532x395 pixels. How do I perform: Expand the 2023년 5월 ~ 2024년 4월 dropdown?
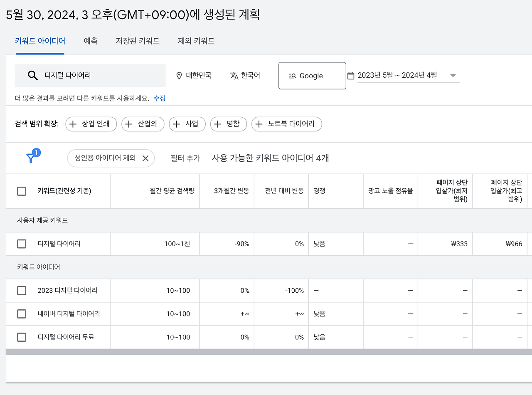tap(453, 75)
